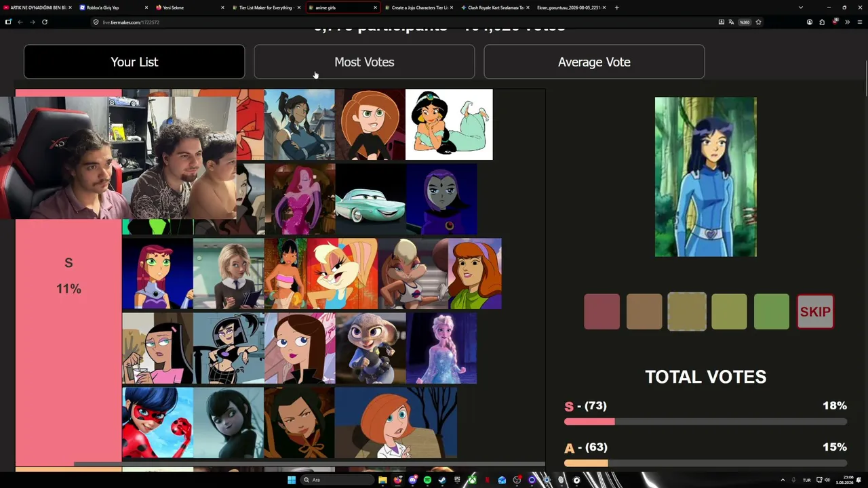Vote C tier with the yellow-green swatch
The image size is (868, 488).
[729, 312]
